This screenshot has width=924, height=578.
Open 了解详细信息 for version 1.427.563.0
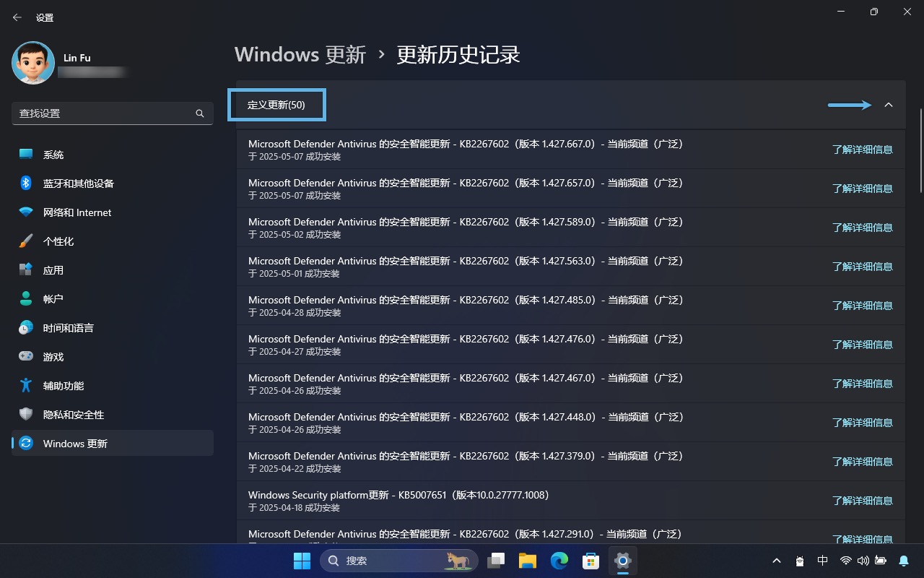[863, 267]
